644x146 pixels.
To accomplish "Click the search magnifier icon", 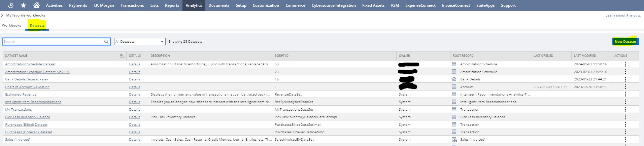I will [x=106, y=42].
